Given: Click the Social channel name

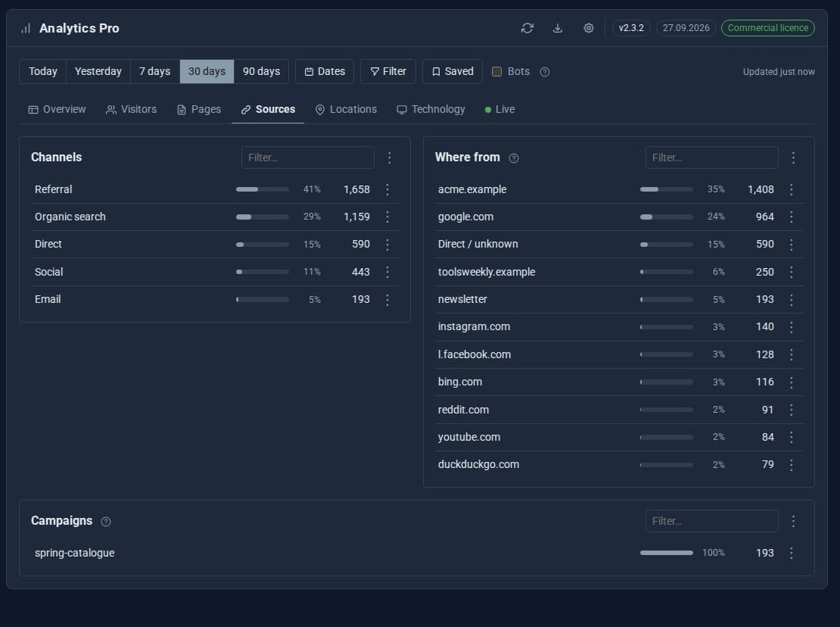Looking at the screenshot, I should 48,272.
